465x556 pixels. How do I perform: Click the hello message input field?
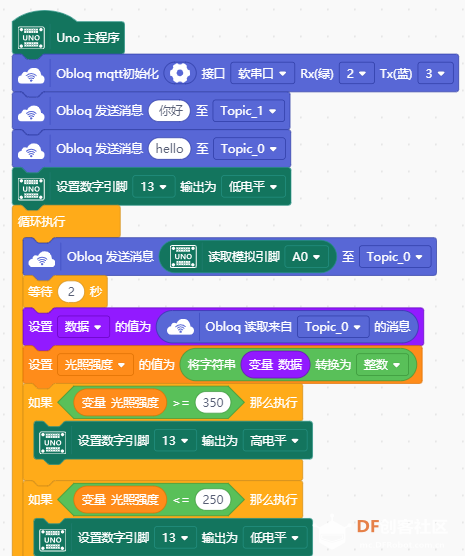click(x=170, y=149)
